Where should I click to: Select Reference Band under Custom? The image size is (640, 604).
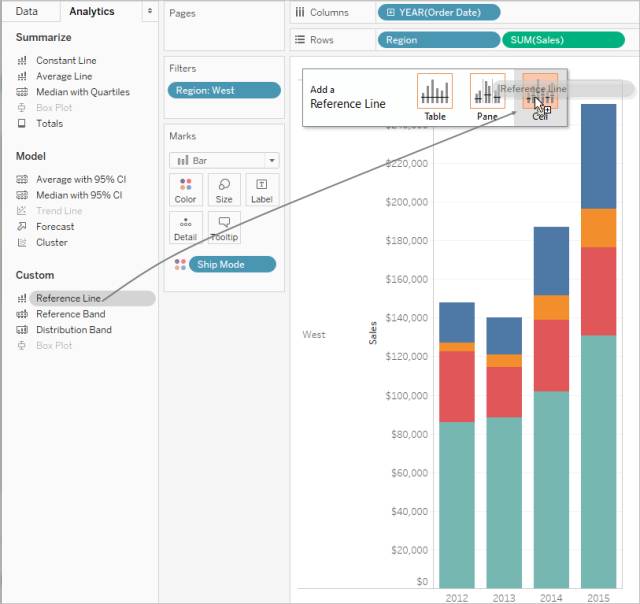point(71,314)
